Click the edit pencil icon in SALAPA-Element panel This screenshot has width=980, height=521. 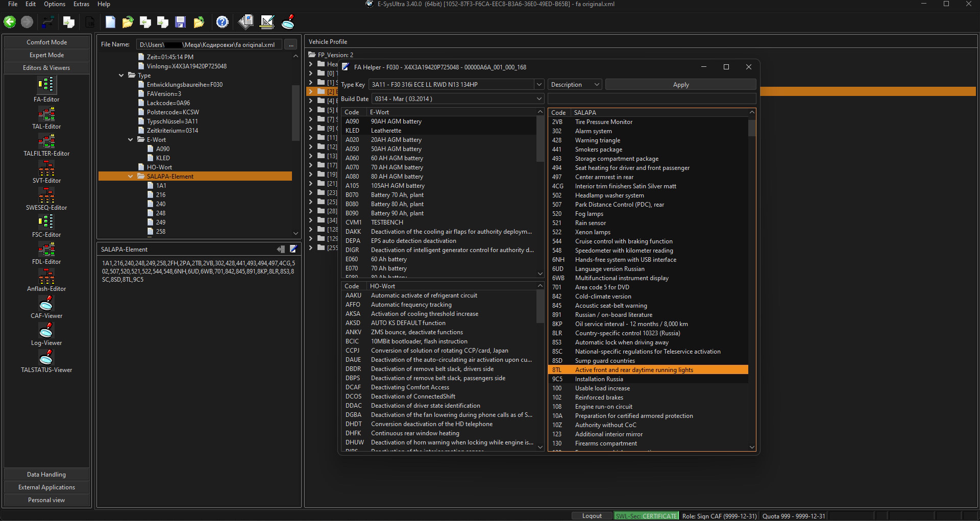coord(293,249)
